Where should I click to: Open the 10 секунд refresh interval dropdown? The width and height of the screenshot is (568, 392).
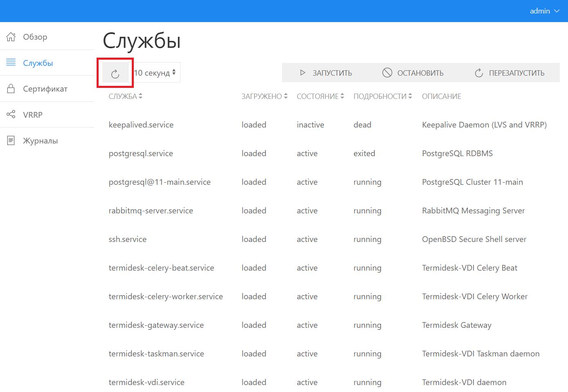pyautogui.click(x=156, y=73)
